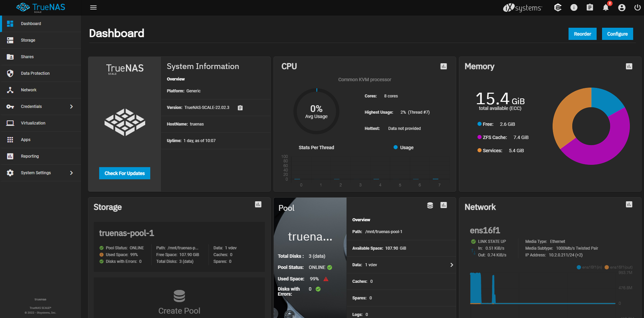The image size is (644, 318).
Task: Open Network reports chart icon
Action: coord(629,204)
